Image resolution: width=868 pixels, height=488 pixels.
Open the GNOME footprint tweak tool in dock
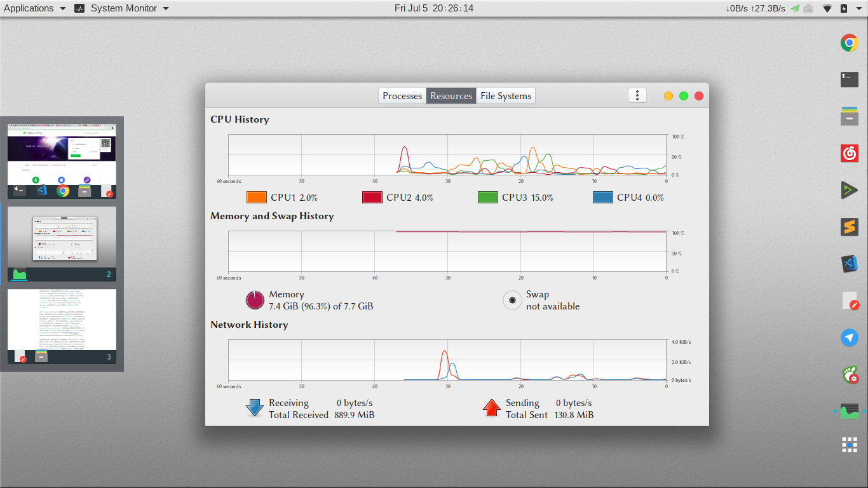[x=850, y=374]
